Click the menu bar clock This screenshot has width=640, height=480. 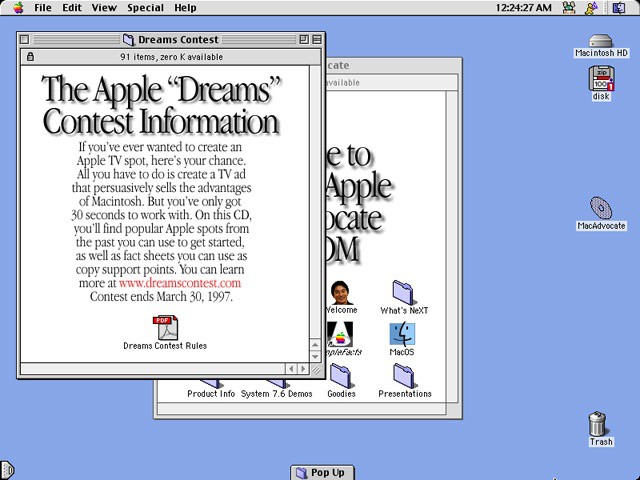[x=524, y=8]
